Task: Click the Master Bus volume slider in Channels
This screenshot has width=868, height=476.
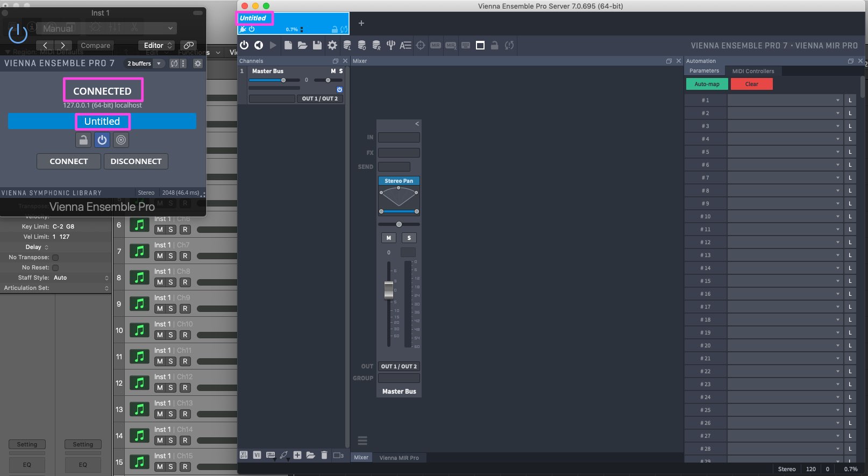Action: [x=274, y=80]
